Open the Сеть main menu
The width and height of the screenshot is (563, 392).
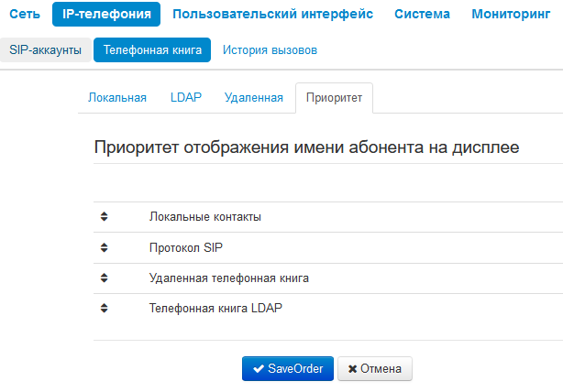click(x=25, y=14)
